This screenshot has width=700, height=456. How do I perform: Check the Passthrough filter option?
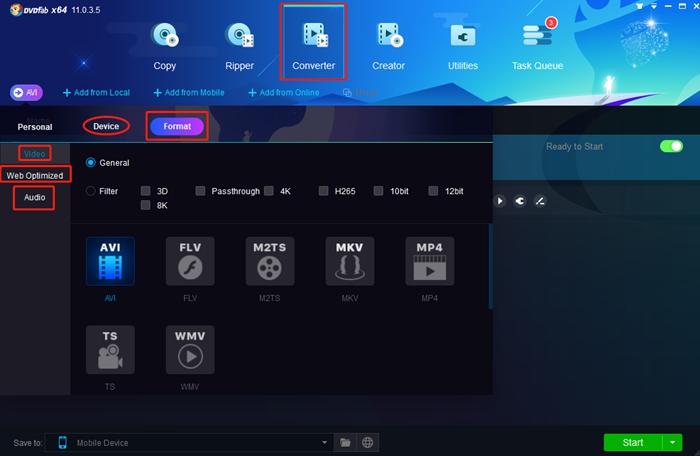point(201,191)
